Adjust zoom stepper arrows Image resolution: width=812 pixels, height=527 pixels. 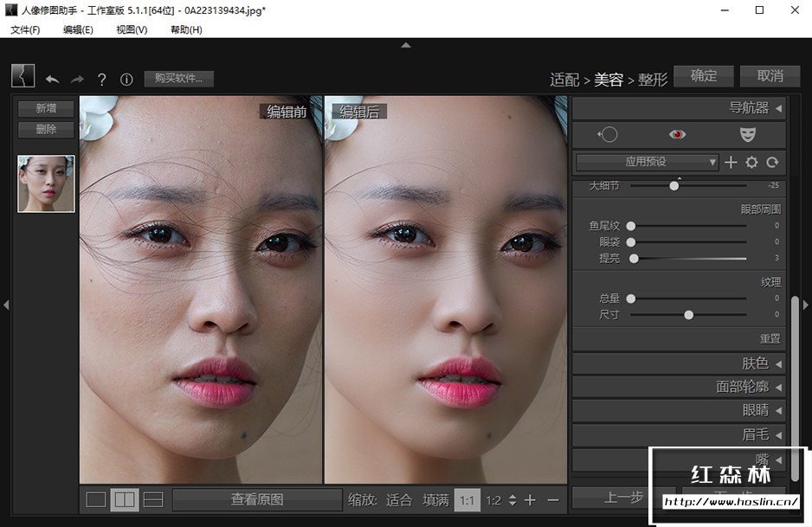click(512, 500)
